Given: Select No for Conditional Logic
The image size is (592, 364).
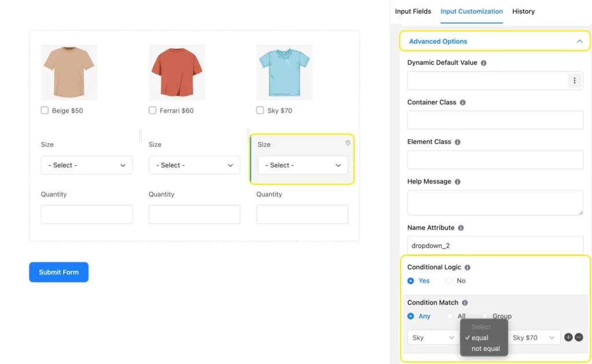Looking at the screenshot, I should click(x=449, y=281).
